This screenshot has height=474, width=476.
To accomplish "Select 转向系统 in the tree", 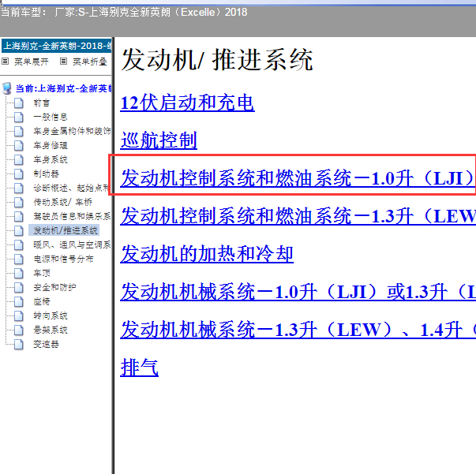I will (51, 316).
